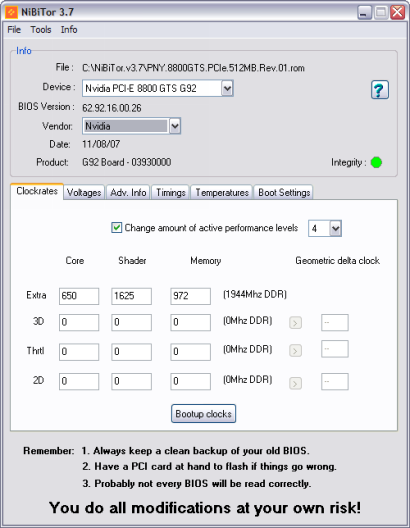Click the product text G92 Board - 03930000
Screen dimensions: 410x528
(127, 162)
